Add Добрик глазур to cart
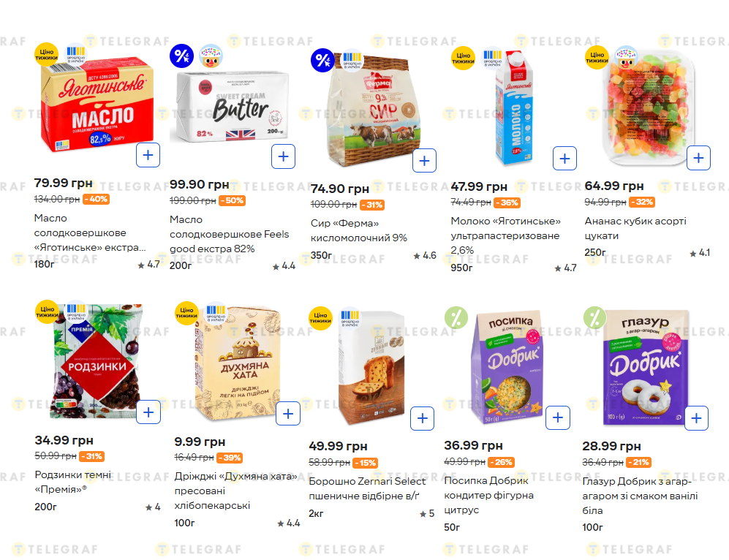729x560 pixels. click(696, 417)
